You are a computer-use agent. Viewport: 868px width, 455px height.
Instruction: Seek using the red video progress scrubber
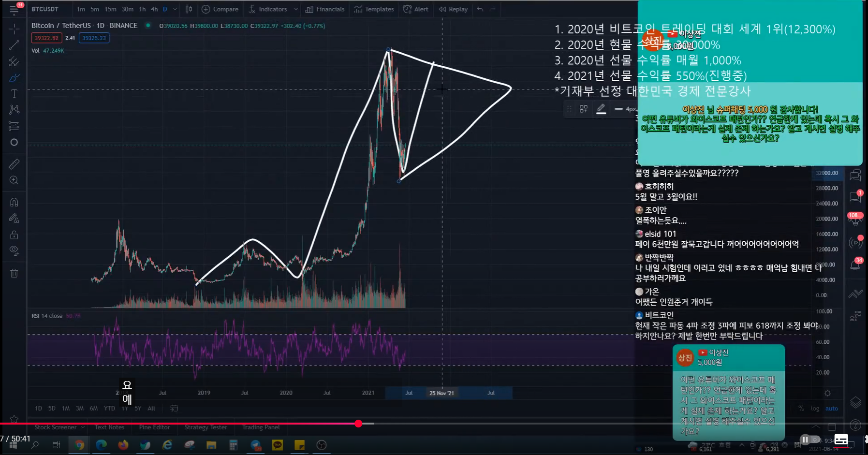[x=358, y=424]
